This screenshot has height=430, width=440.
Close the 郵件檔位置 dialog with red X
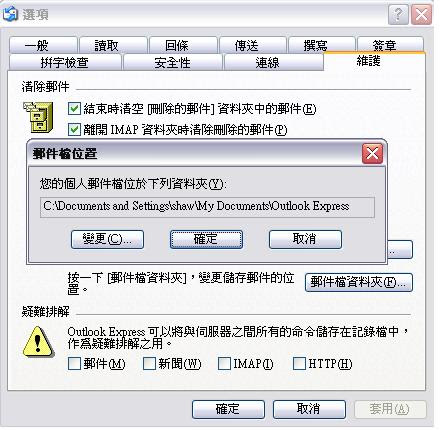point(372,154)
